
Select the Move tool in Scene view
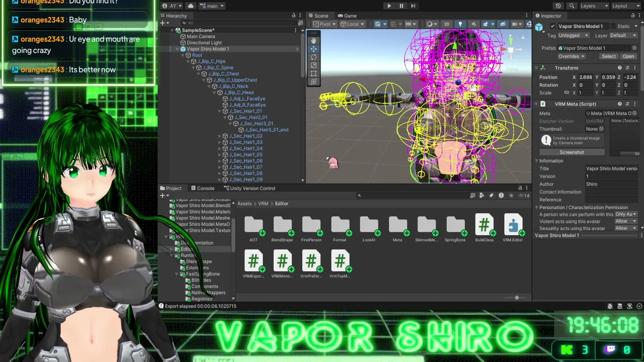[313, 49]
